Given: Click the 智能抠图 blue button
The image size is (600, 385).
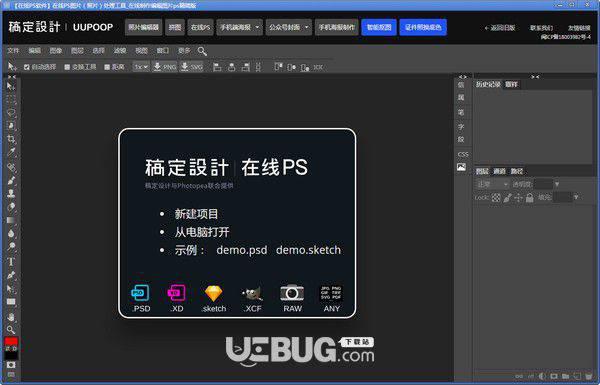Looking at the screenshot, I should [x=379, y=28].
